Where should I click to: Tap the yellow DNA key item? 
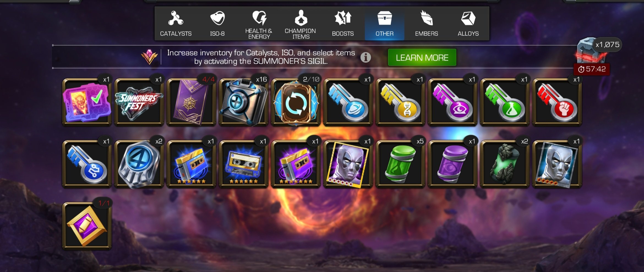click(400, 102)
